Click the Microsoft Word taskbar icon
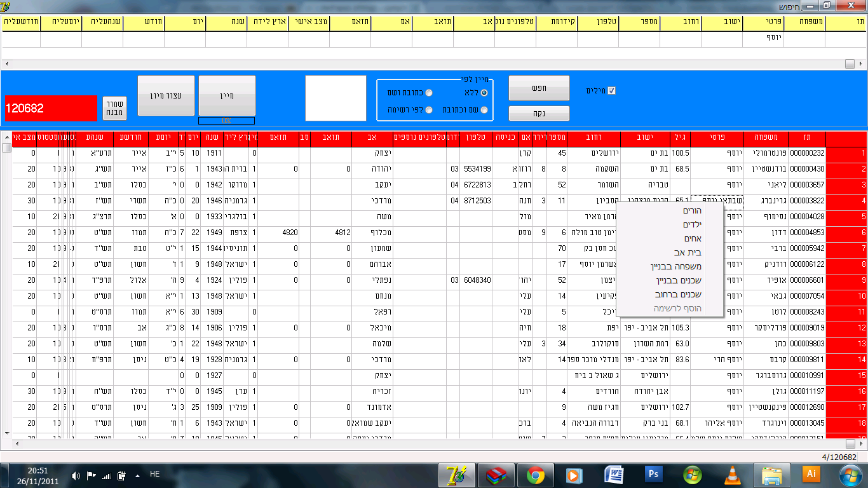 point(614,475)
